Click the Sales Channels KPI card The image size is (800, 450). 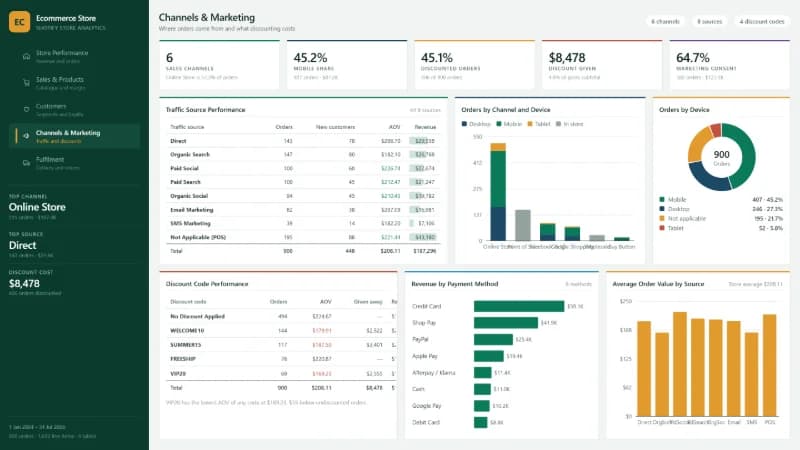pyautogui.click(x=219, y=65)
